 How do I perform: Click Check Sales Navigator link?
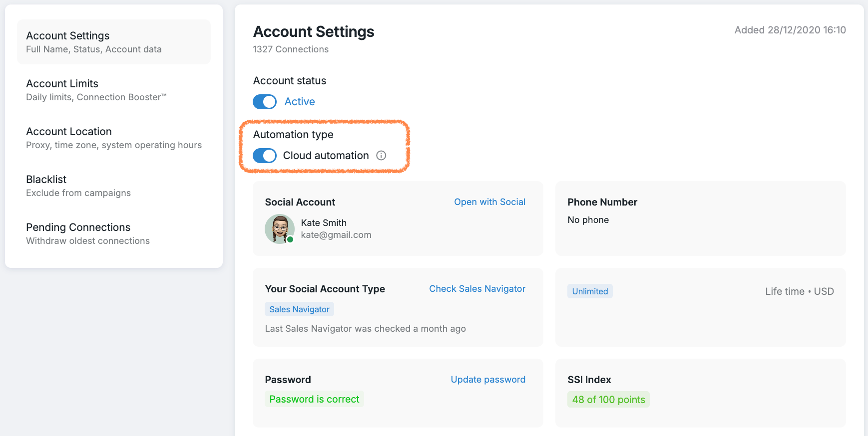coord(477,289)
